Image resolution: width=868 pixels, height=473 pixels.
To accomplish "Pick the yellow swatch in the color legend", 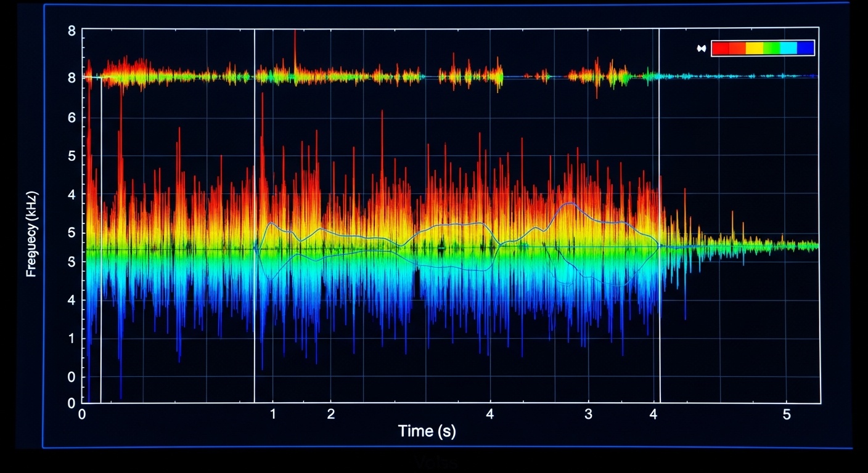I will point(754,48).
